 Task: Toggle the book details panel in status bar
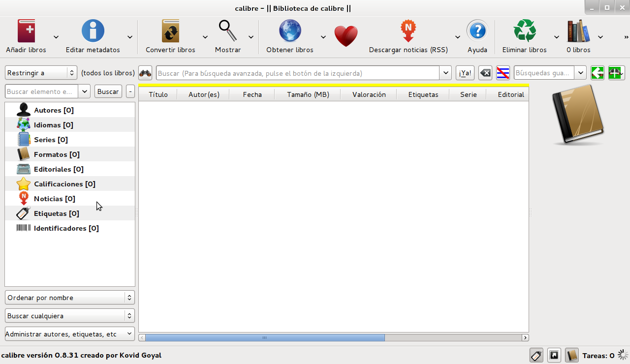click(x=571, y=355)
